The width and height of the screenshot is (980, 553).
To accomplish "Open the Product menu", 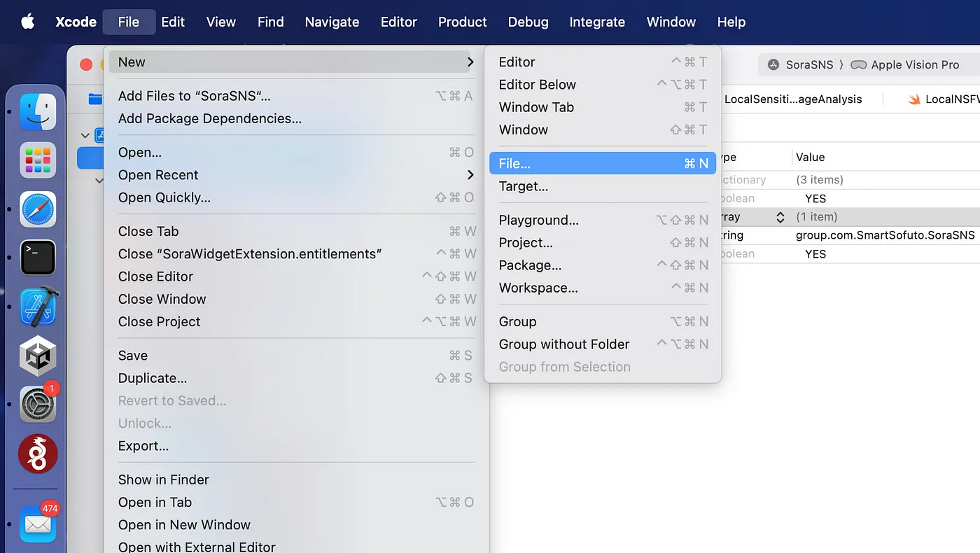I will [463, 22].
